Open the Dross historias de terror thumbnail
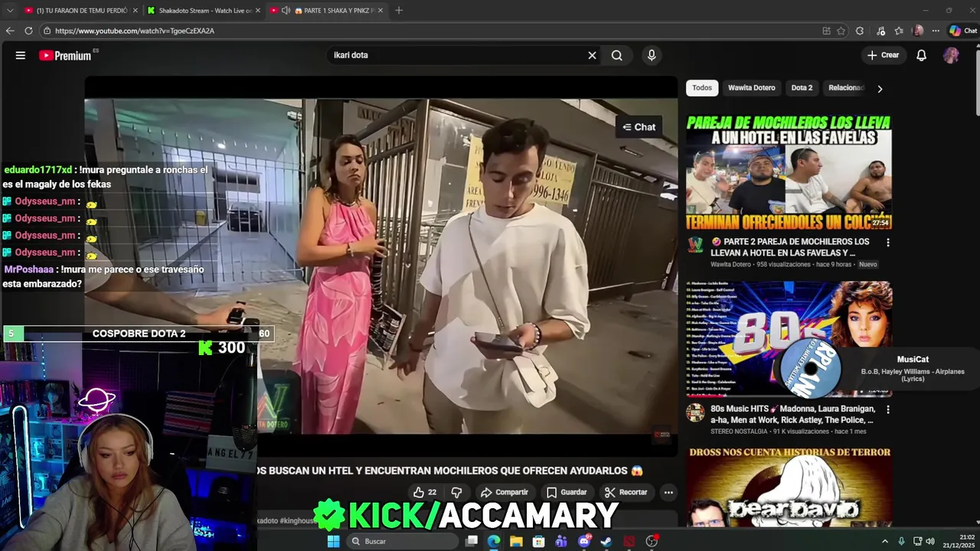The width and height of the screenshot is (980, 551). [789, 487]
